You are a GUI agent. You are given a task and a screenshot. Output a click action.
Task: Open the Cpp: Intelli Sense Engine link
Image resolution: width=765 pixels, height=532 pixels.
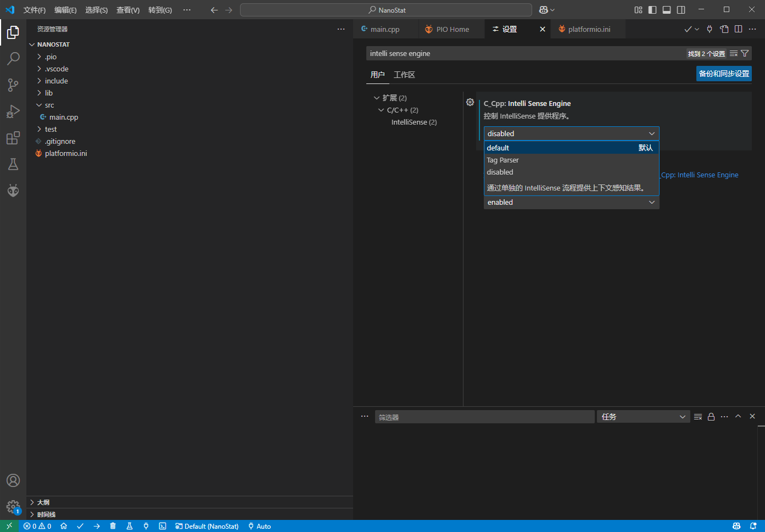coord(700,175)
